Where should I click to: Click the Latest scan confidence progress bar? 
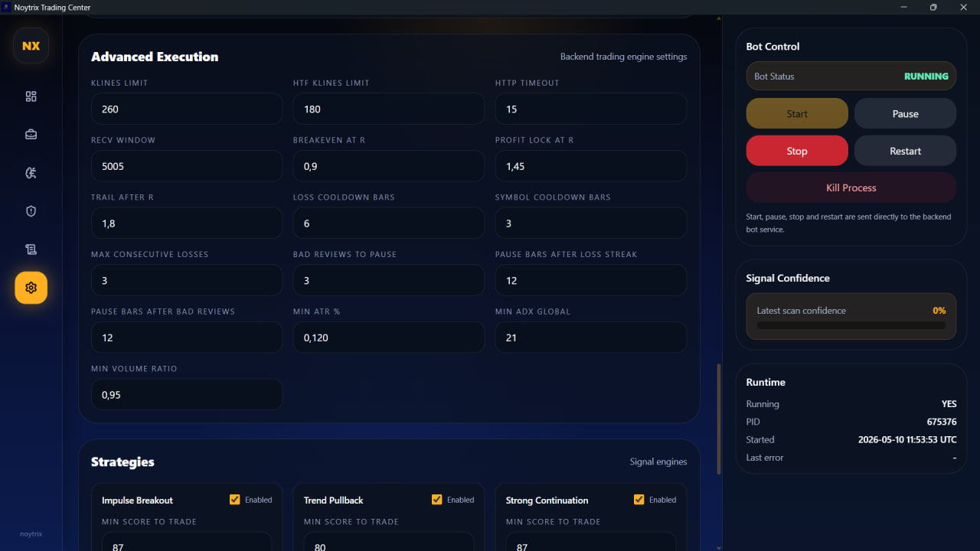click(x=851, y=325)
